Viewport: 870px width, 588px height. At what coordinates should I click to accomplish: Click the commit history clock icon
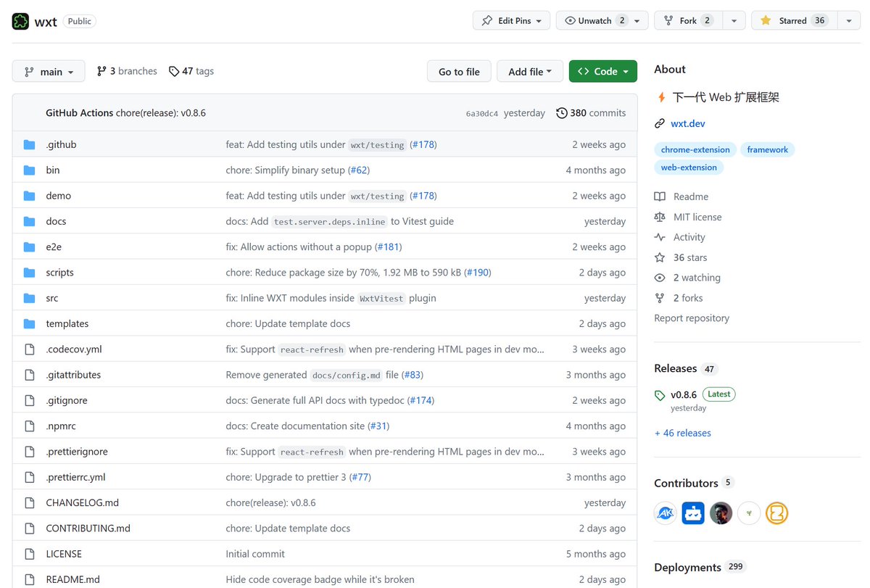click(562, 113)
